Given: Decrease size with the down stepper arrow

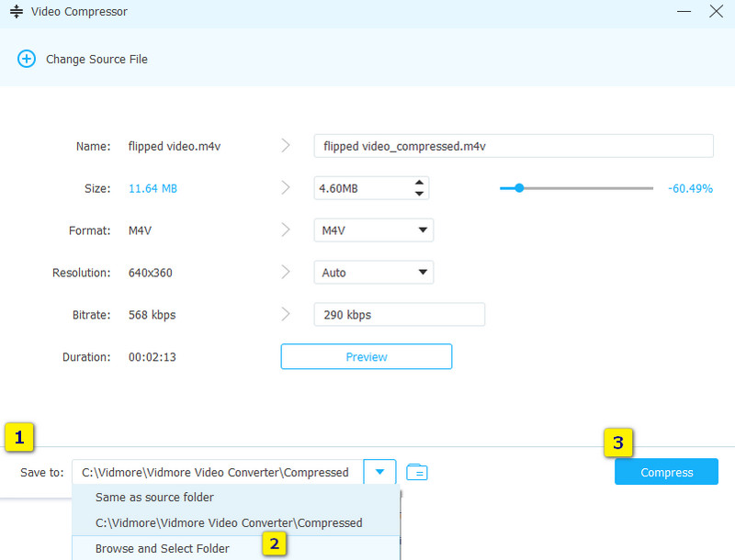Looking at the screenshot, I should coord(419,194).
